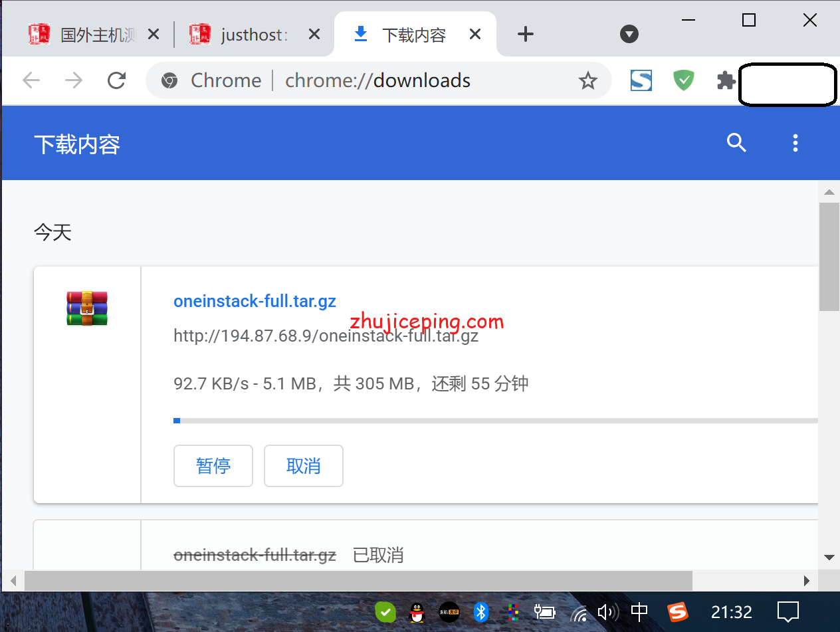Click the Chrome site info icon in address bar

click(x=169, y=80)
